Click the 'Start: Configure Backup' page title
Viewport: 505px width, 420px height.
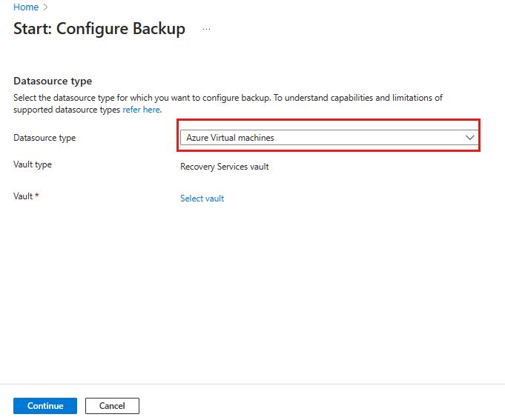point(99,29)
